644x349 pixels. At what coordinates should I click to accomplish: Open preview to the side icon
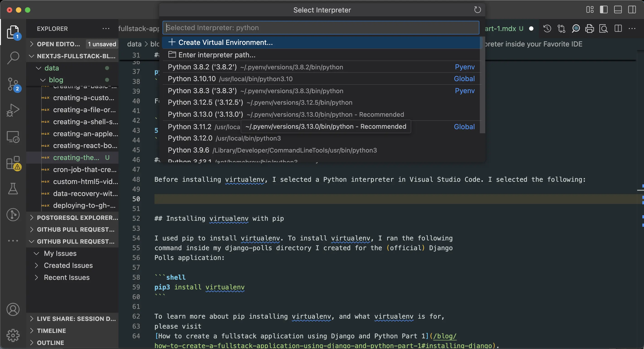click(603, 29)
